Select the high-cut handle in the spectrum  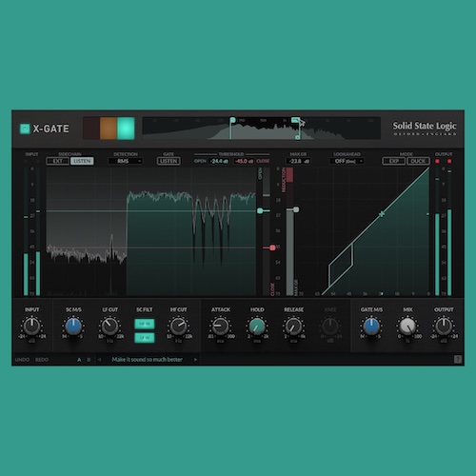point(295,120)
